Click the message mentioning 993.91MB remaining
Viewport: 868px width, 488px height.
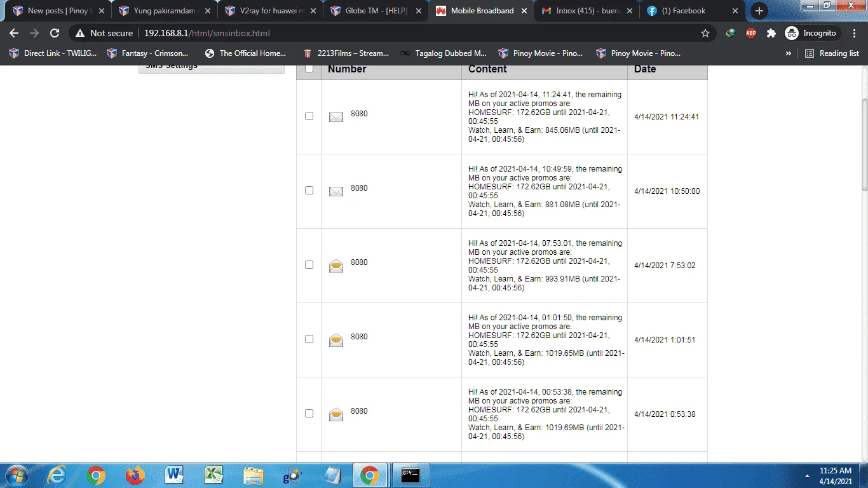[545, 266]
